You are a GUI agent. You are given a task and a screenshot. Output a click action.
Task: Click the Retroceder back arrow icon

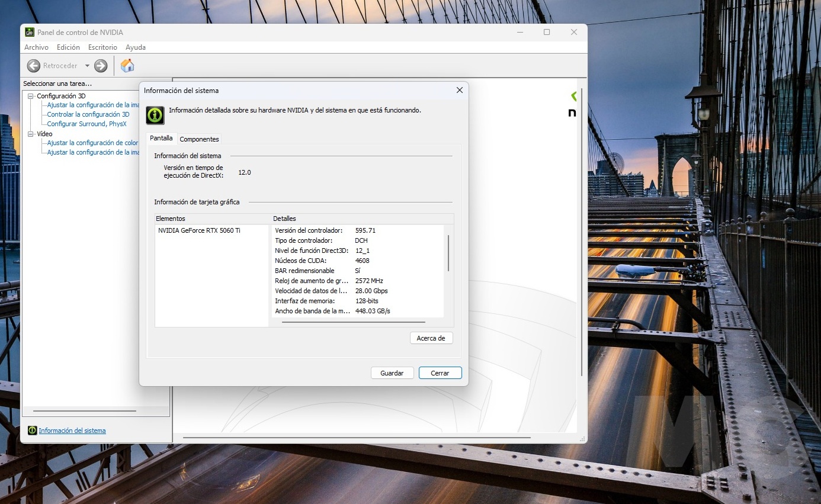tap(34, 66)
